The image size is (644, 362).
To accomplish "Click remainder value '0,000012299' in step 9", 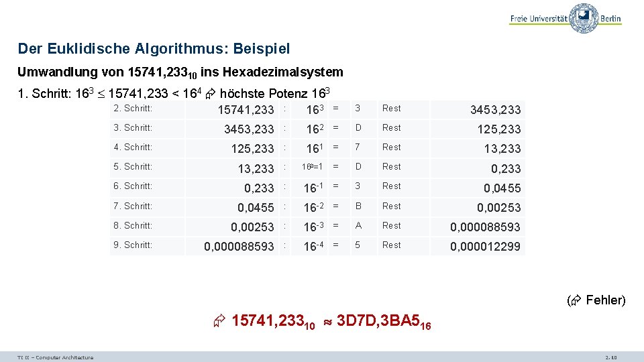I will (x=485, y=246).
